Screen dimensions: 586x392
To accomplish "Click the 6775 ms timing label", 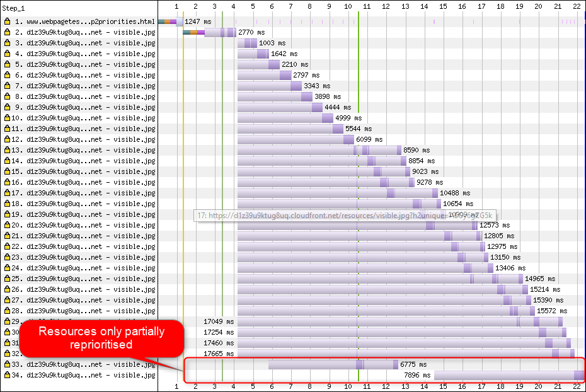I will coord(413,364).
